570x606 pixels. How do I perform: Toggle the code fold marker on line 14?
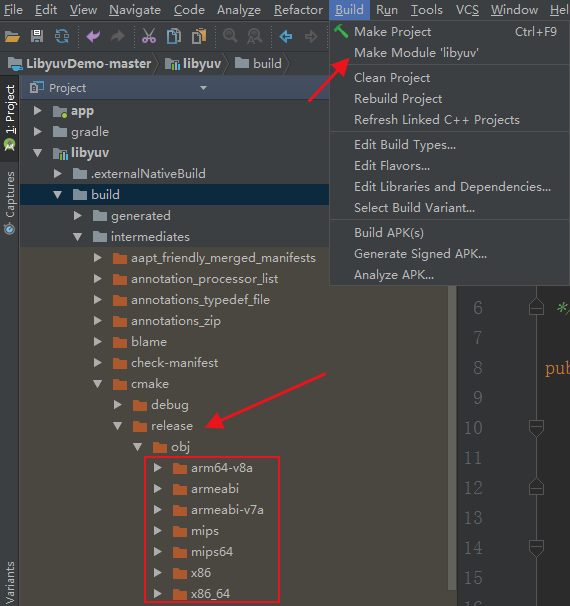[x=536, y=548]
